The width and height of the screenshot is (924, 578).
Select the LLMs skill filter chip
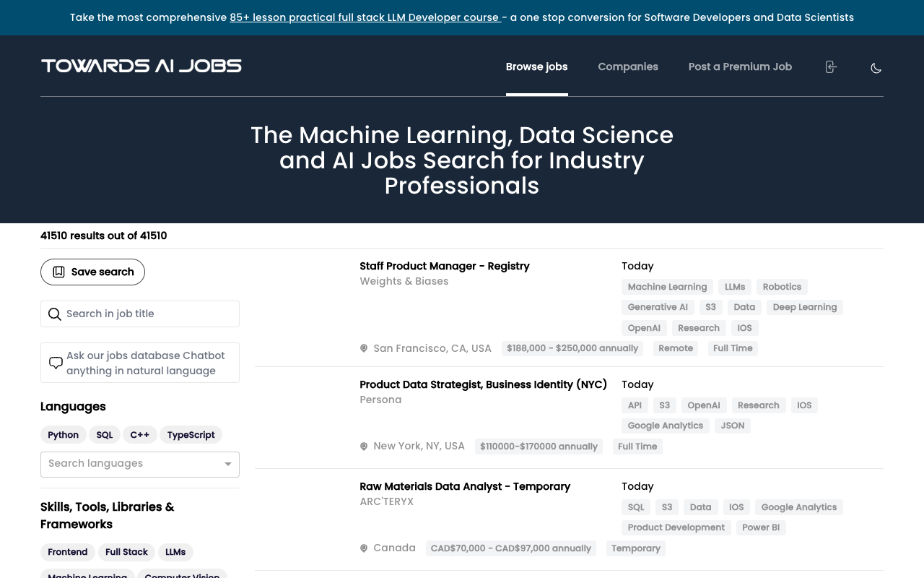(175, 552)
